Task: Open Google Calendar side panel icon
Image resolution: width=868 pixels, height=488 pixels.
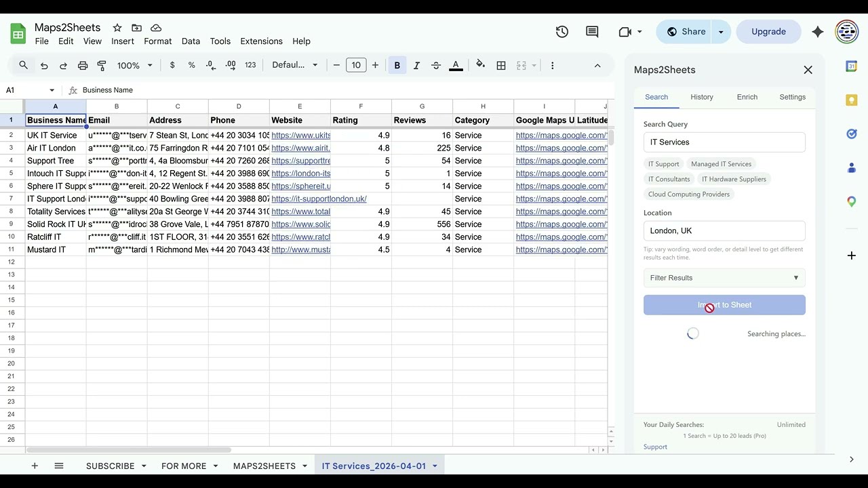Action: 852,66
